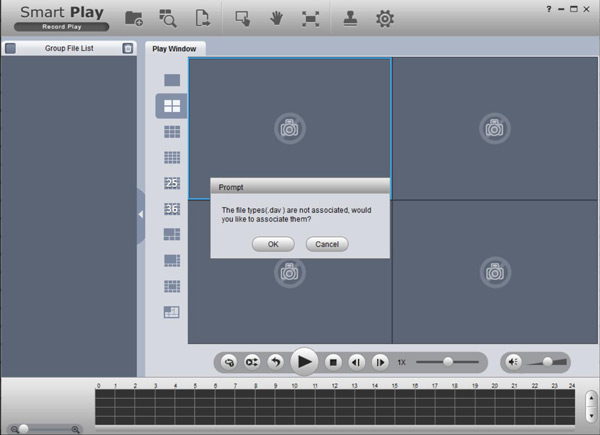Delete group files with trash icon
600x435 pixels.
[x=128, y=48]
